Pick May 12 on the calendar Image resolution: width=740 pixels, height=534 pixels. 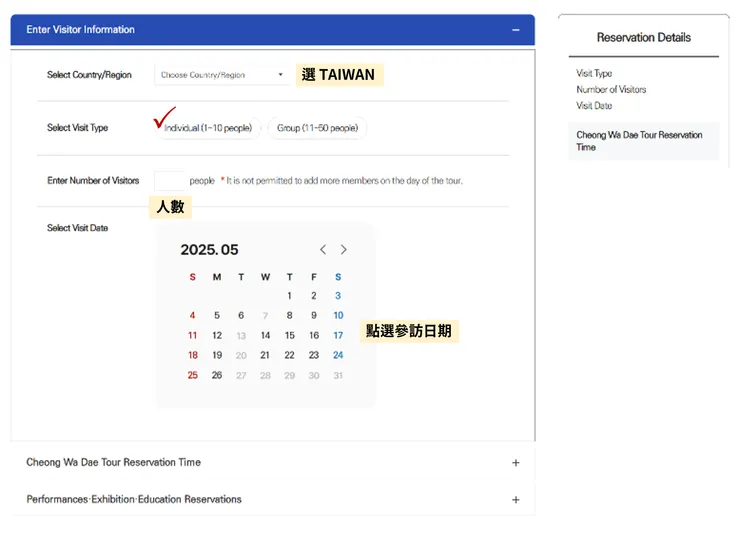coord(217,335)
